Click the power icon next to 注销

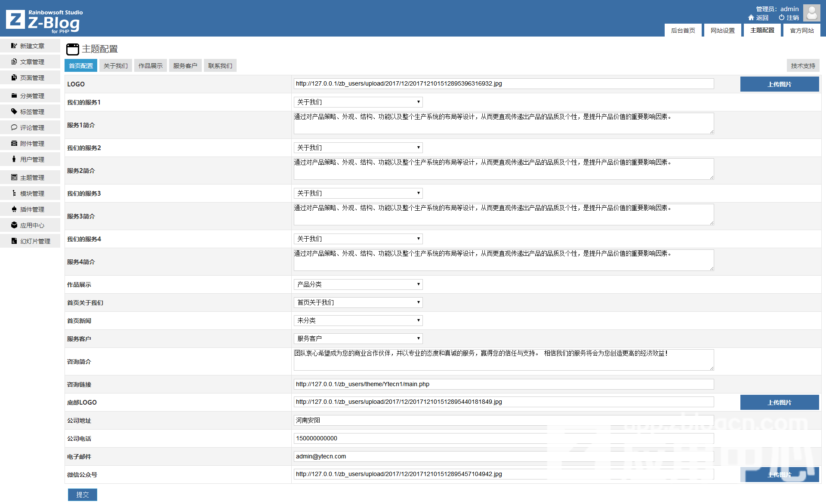coord(781,18)
